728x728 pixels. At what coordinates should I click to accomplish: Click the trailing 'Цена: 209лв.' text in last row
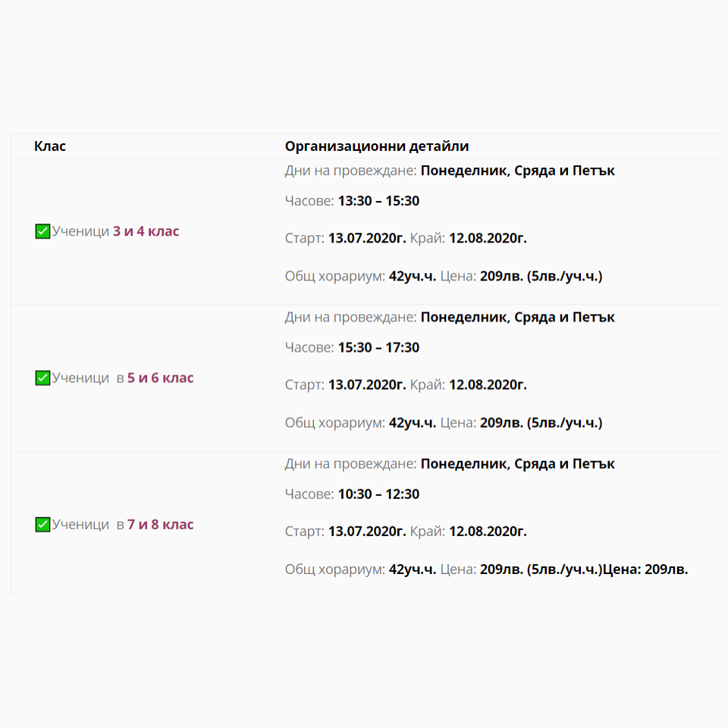tap(645, 570)
